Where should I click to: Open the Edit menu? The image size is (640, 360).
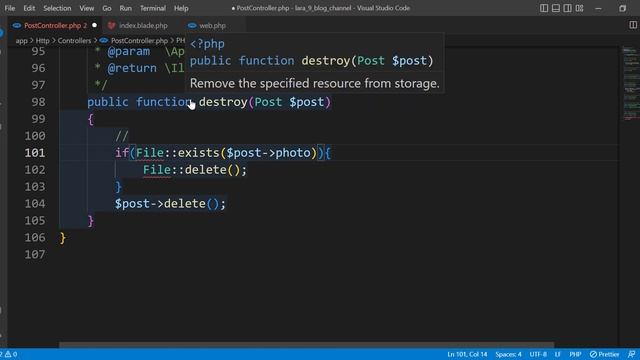(29, 8)
